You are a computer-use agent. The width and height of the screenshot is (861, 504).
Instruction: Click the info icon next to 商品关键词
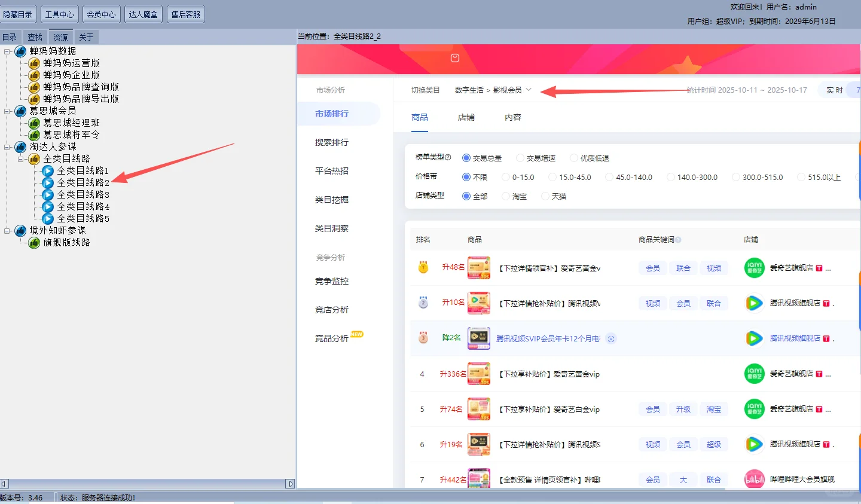678,240
